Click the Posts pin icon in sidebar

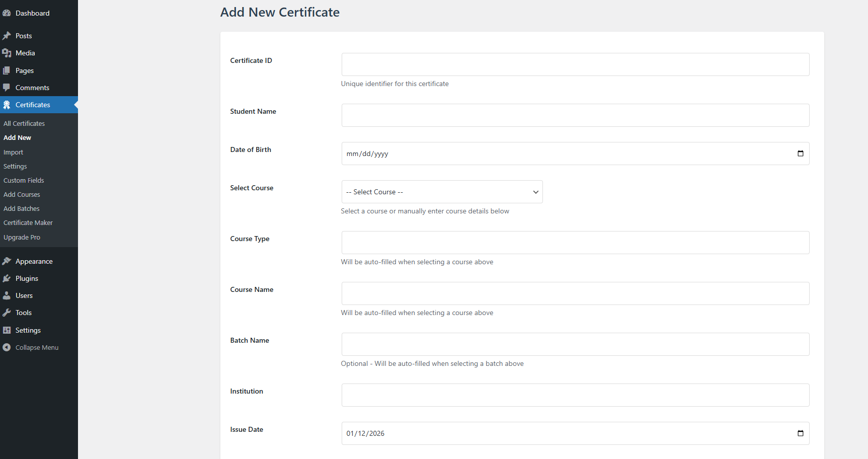8,35
